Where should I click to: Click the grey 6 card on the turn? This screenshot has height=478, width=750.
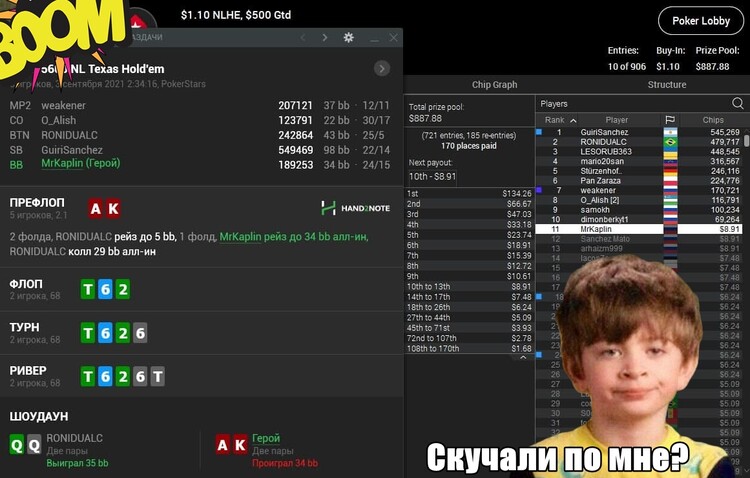(x=140, y=333)
